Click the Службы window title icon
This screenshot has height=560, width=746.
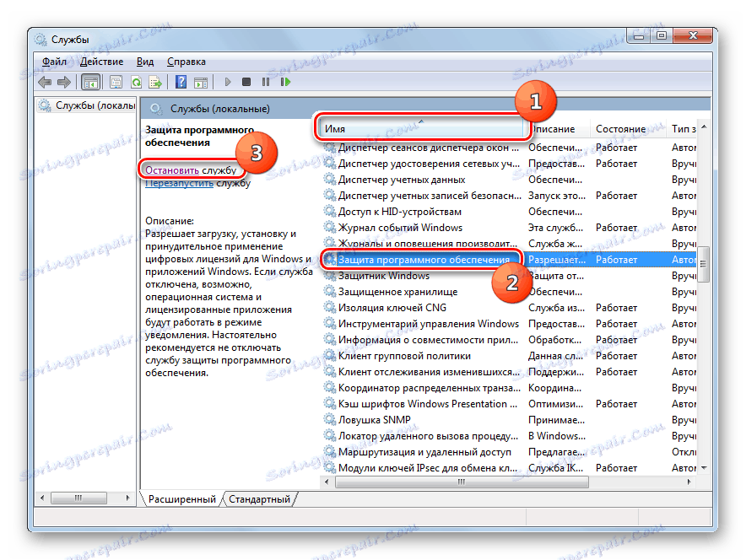41,40
